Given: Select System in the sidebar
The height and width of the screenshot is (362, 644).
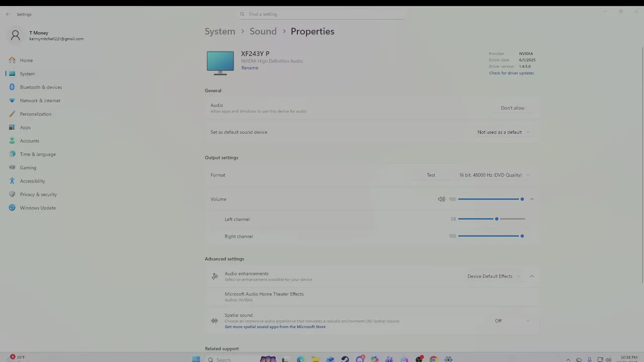Looking at the screenshot, I should click(27, 74).
